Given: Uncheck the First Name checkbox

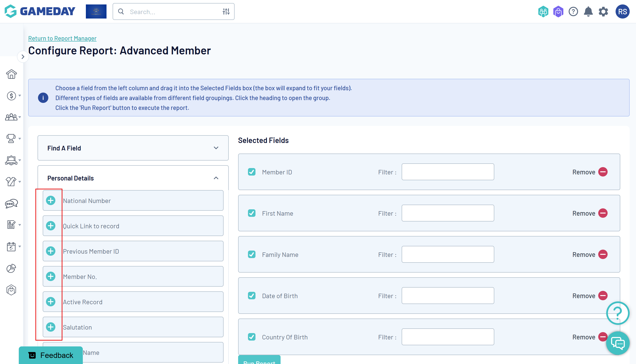Looking at the screenshot, I should (x=251, y=213).
